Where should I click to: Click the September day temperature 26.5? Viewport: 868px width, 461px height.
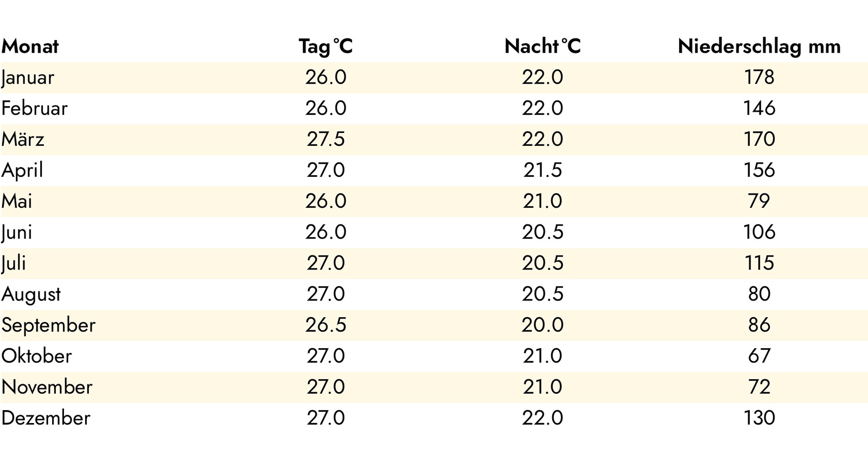tap(325, 325)
